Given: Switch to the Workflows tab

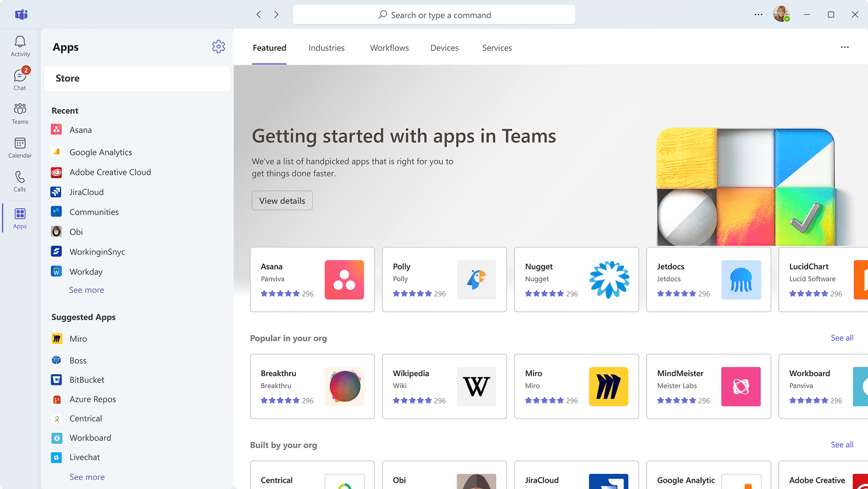Looking at the screenshot, I should pos(389,48).
